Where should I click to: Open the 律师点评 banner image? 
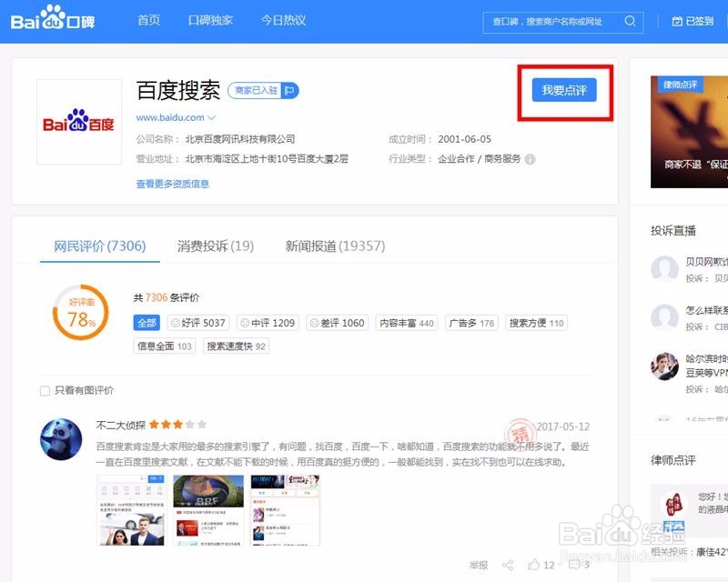point(689,132)
